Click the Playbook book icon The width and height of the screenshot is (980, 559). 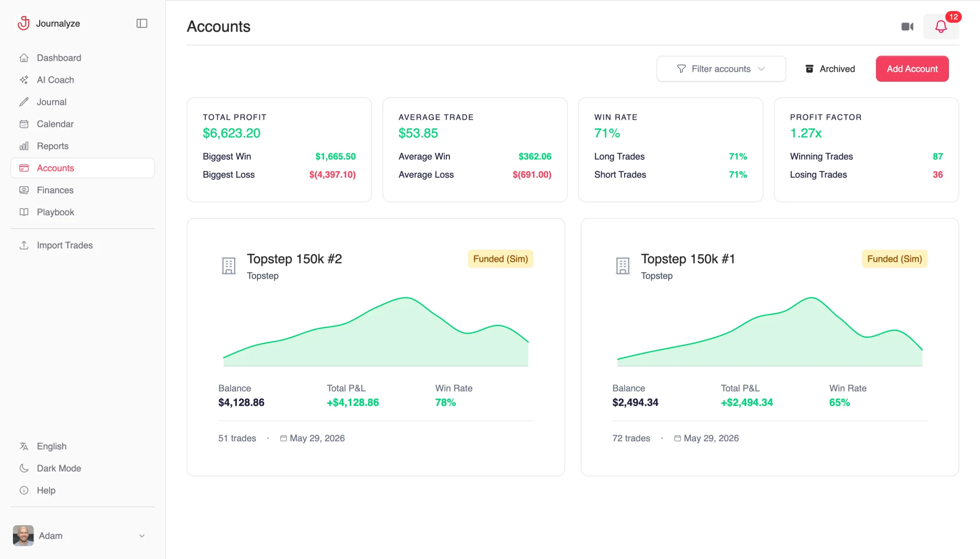(x=24, y=212)
